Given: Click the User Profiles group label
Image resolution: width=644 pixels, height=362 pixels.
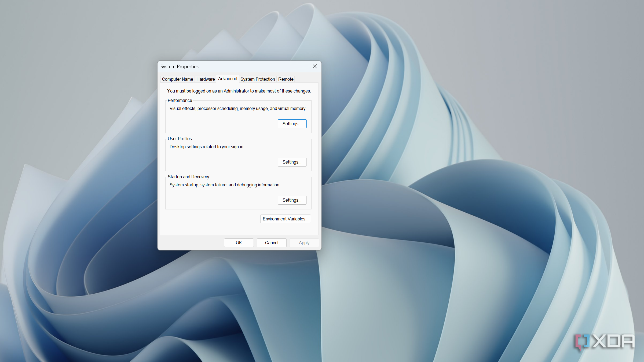Looking at the screenshot, I should pos(180,139).
